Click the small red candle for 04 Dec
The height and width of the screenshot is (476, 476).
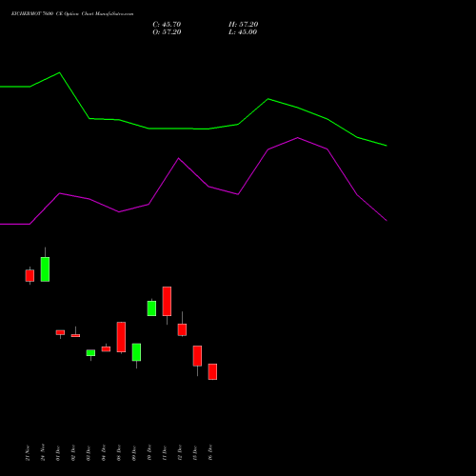(x=106, y=348)
